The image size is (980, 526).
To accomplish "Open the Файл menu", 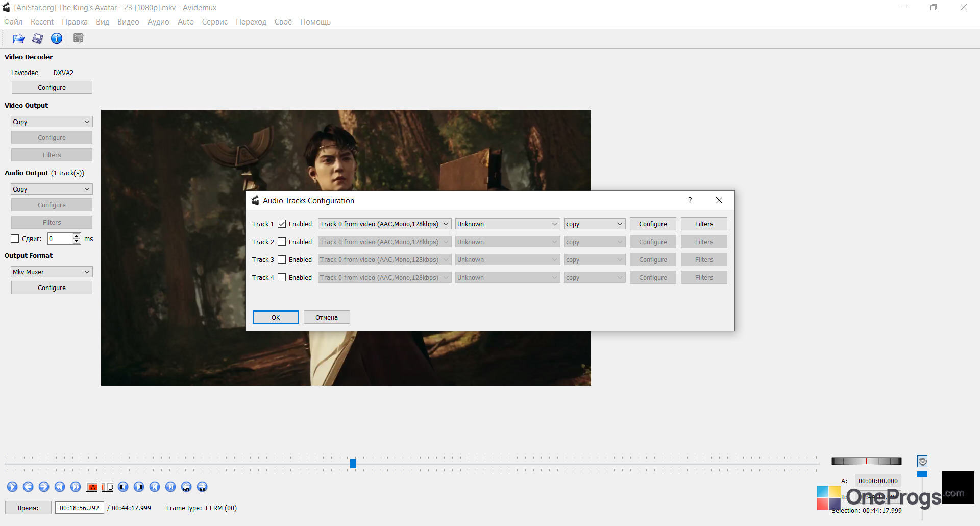I will click(13, 21).
